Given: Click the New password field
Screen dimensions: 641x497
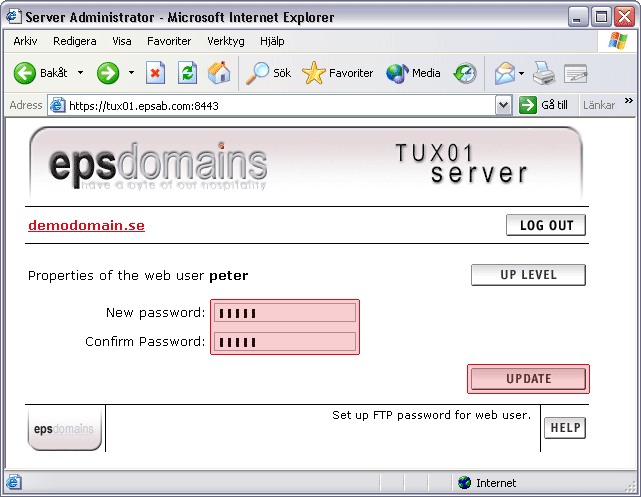Looking at the screenshot, I should tap(285, 313).
